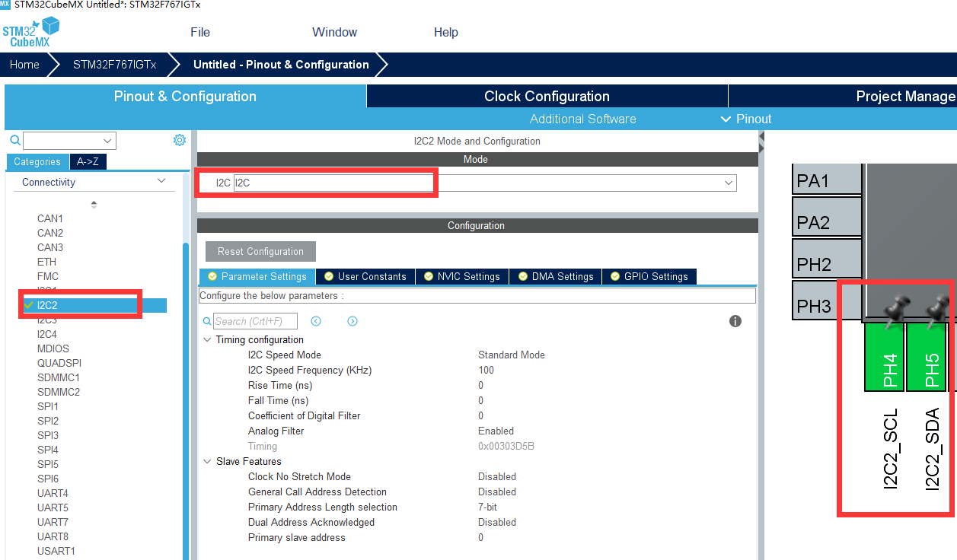Screen dimensions: 957x560
Task: Select CAN3 in peripheral list
Action: tap(50, 247)
